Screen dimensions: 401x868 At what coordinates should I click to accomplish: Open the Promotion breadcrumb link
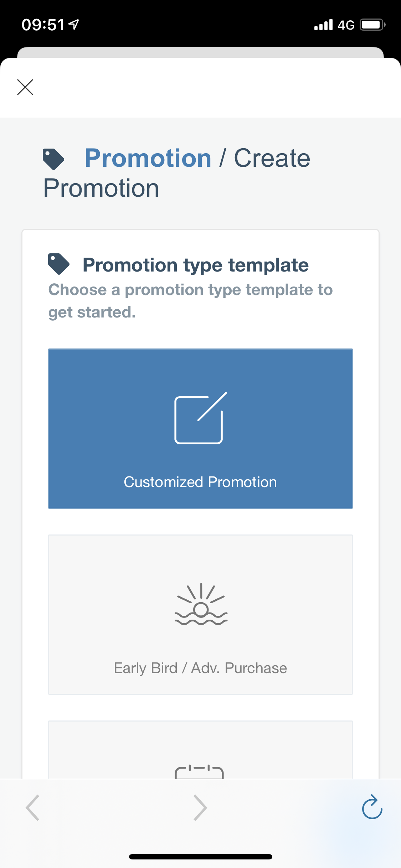148,158
